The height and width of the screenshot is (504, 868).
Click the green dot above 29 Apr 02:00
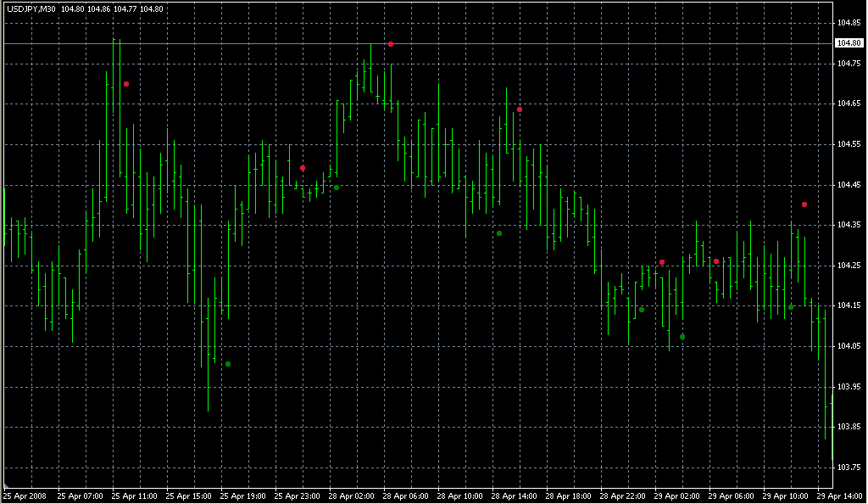[682, 337]
